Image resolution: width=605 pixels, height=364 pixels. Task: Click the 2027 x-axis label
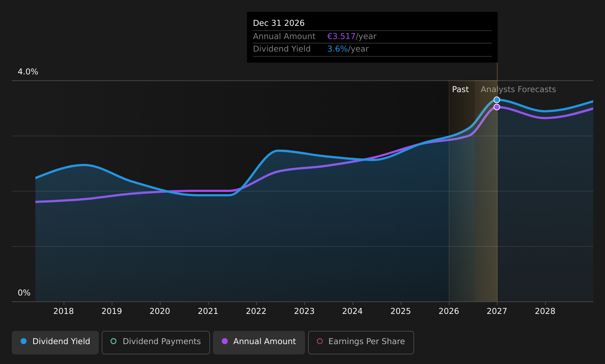pos(497,311)
